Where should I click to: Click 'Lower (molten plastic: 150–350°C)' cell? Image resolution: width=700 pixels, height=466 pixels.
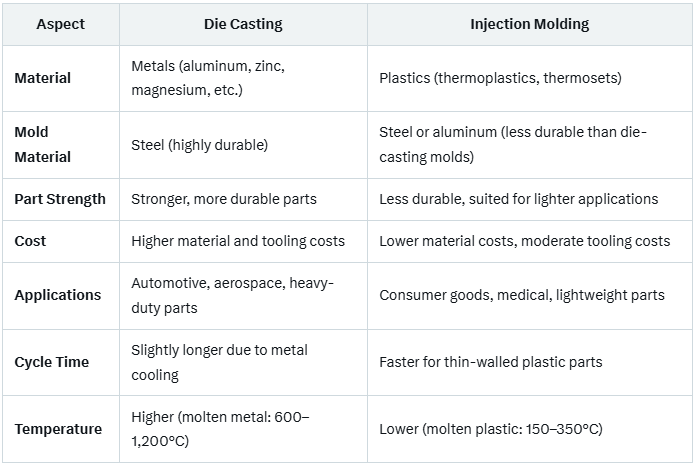click(490, 429)
